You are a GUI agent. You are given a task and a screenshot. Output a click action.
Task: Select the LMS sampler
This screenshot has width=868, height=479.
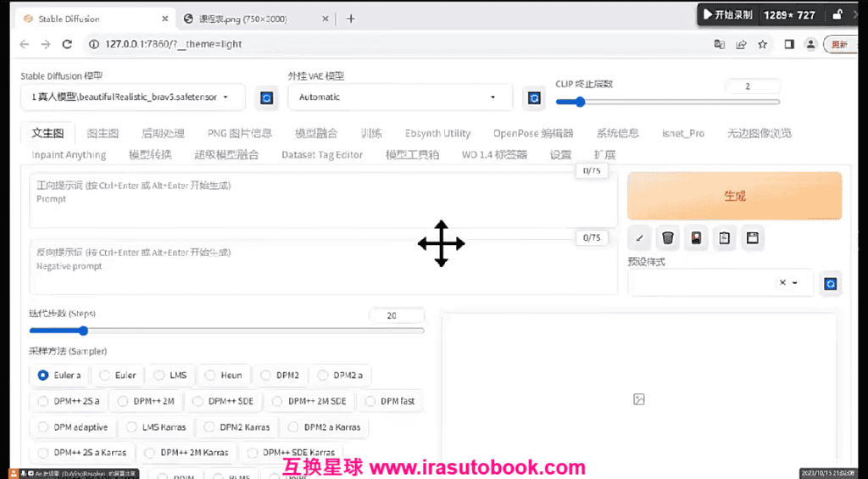pyautogui.click(x=171, y=375)
